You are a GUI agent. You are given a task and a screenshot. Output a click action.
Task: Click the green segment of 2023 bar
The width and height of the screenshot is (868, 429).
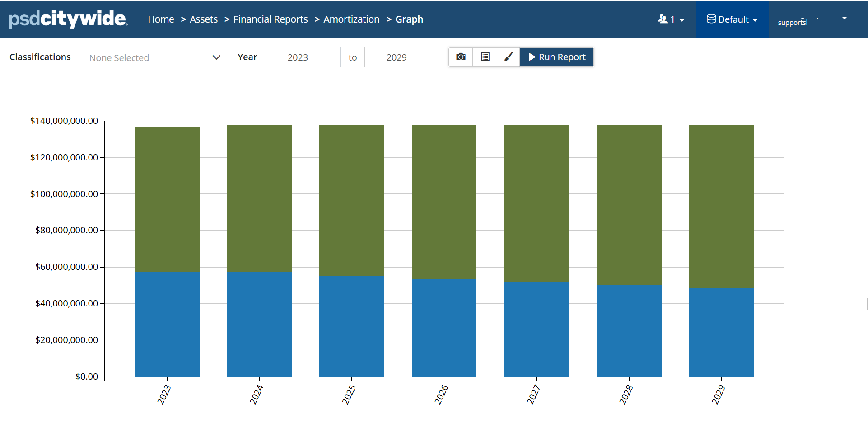pyautogui.click(x=167, y=199)
